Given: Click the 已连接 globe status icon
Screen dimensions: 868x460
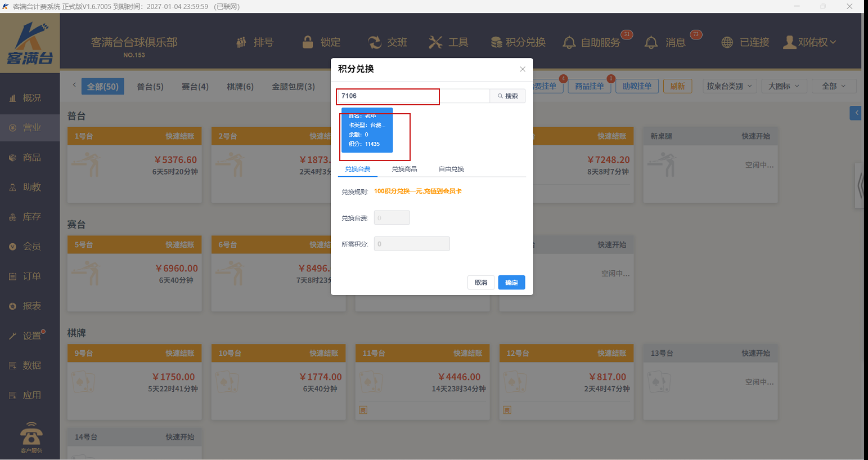Looking at the screenshot, I should 727,43.
